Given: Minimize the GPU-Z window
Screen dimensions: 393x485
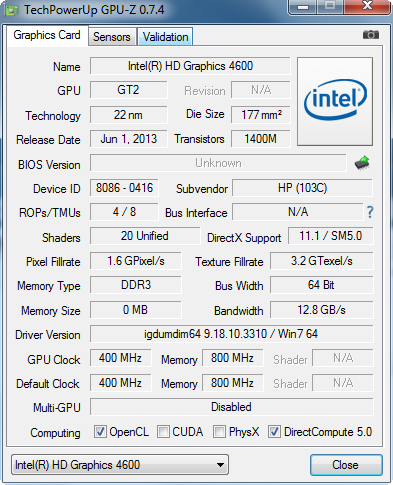Looking at the screenshot, I should (x=302, y=7).
